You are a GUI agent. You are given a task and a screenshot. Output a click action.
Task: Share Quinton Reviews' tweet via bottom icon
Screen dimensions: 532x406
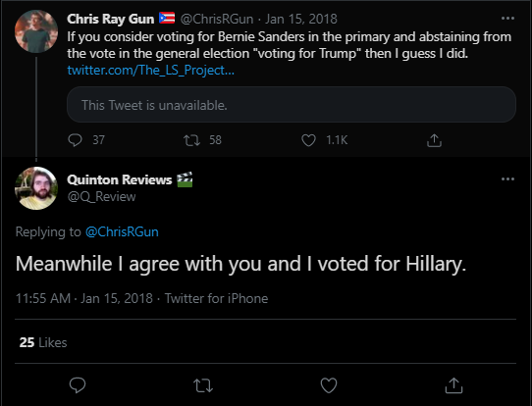(x=453, y=385)
